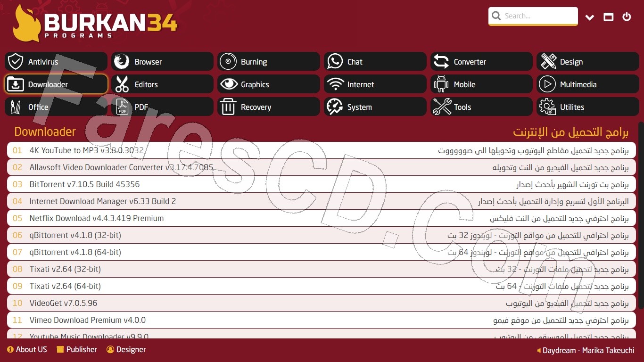Image resolution: width=644 pixels, height=362 pixels.
Task: Select Netflix Download v4.4.3.419 Premium
Action: [x=322, y=218]
